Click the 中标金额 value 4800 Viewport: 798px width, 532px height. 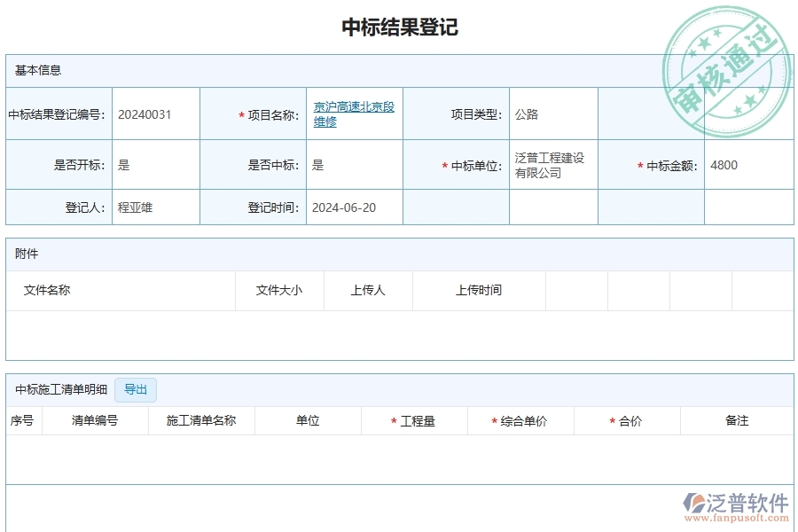(724, 164)
